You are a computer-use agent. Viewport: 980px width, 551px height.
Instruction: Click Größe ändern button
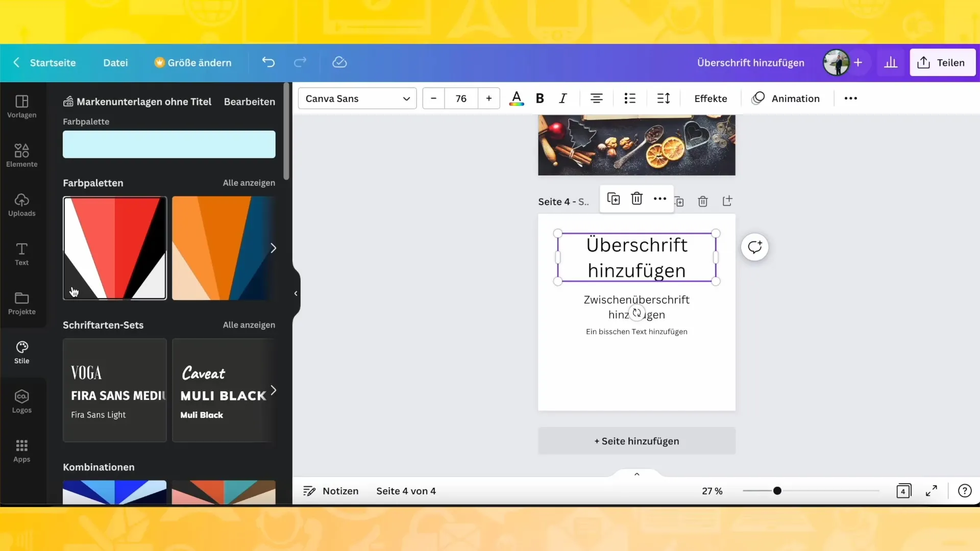[x=193, y=62]
